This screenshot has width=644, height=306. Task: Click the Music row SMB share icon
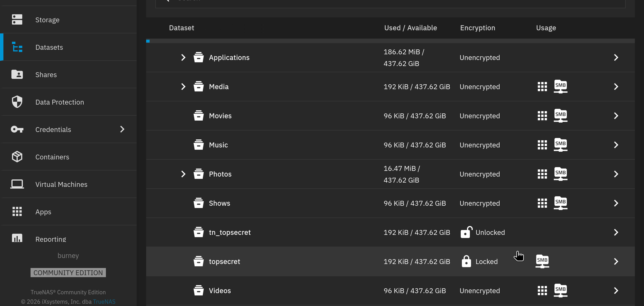(x=561, y=145)
